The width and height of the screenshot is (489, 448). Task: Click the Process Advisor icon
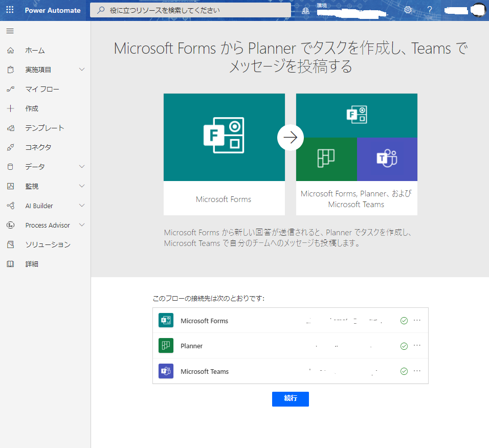10,225
